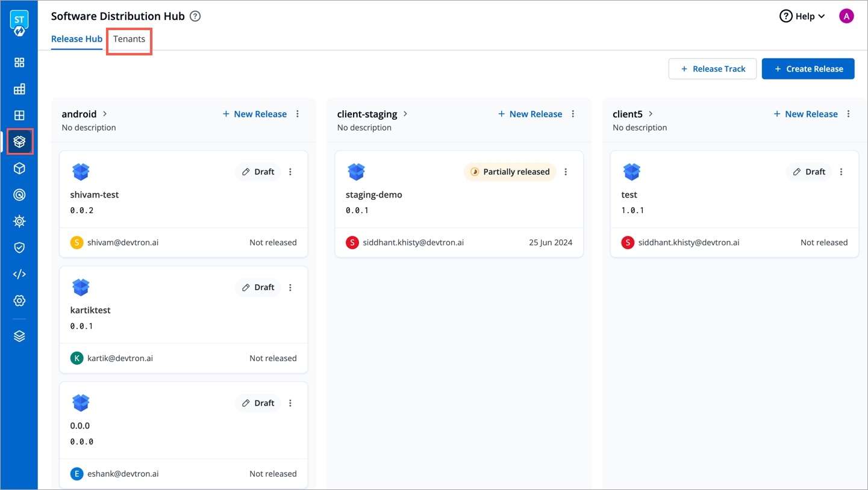
Task: Click the Create Release button
Action: click(x=808, y=69)
